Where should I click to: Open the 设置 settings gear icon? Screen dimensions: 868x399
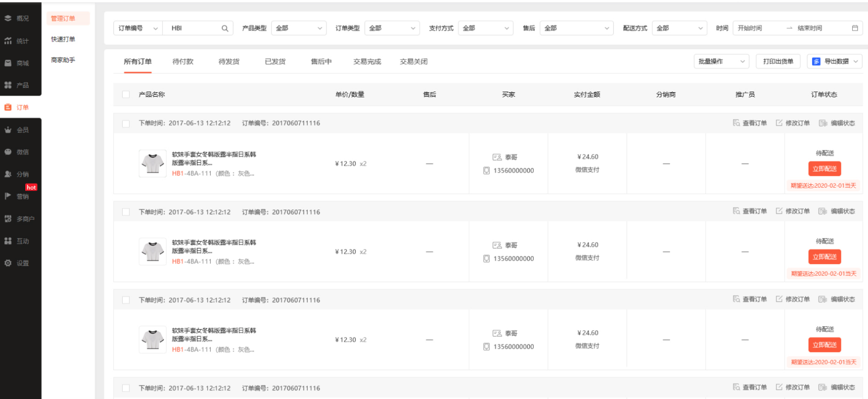(8, 263)
